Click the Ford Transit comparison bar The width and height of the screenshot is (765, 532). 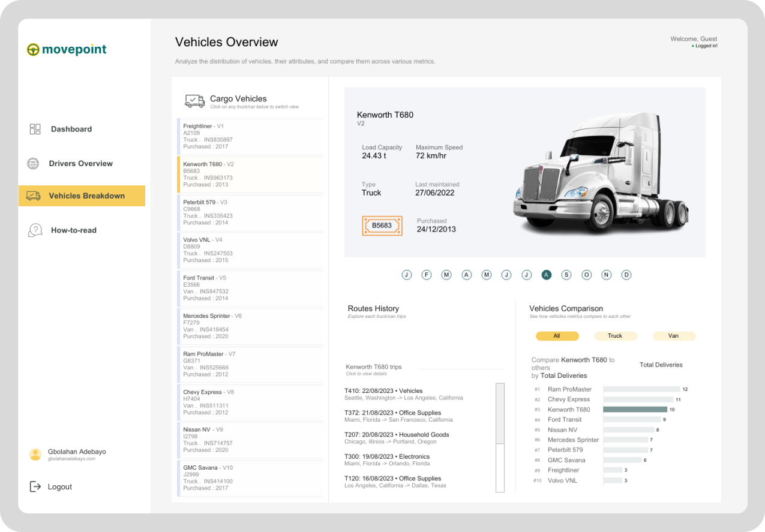[632, 420]
